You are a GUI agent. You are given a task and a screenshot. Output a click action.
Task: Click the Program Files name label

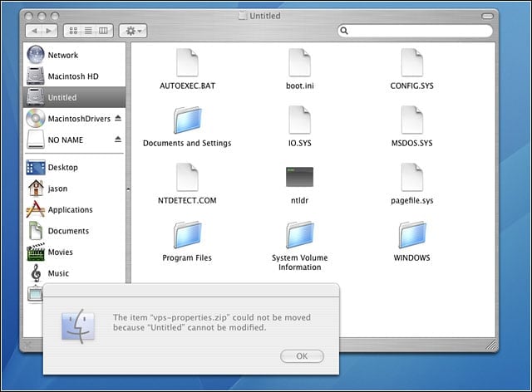187,257
